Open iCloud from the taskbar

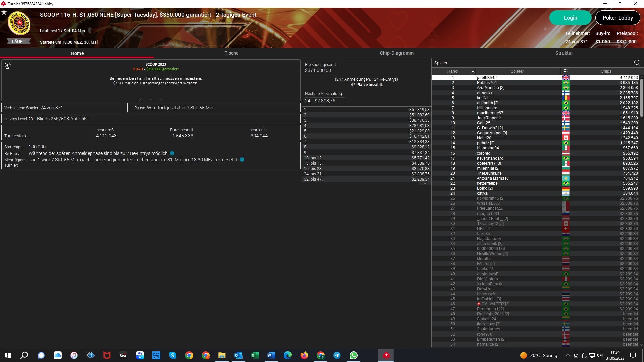pyautogui.click(x=58, y=355)
